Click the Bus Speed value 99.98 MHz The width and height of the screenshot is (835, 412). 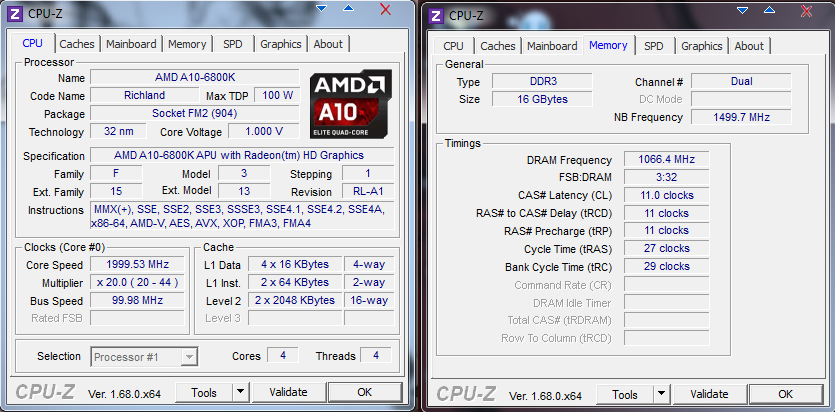(x=137, y=300)
